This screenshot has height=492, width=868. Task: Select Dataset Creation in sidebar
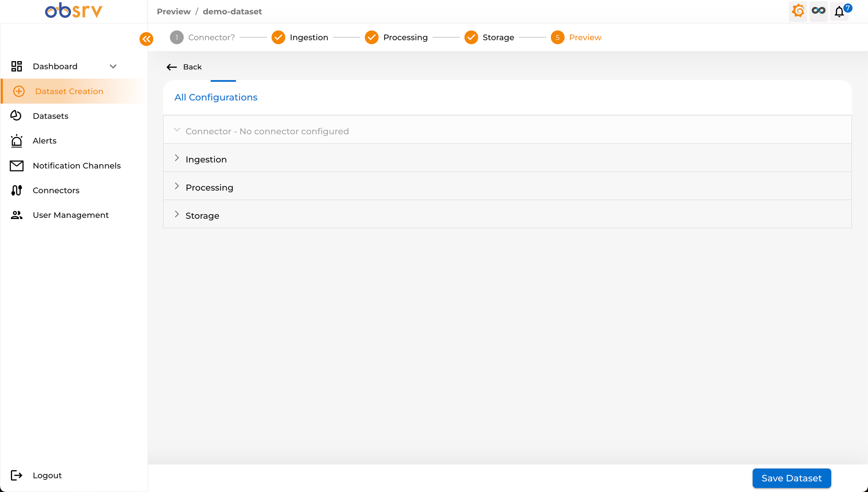[74, 91]
